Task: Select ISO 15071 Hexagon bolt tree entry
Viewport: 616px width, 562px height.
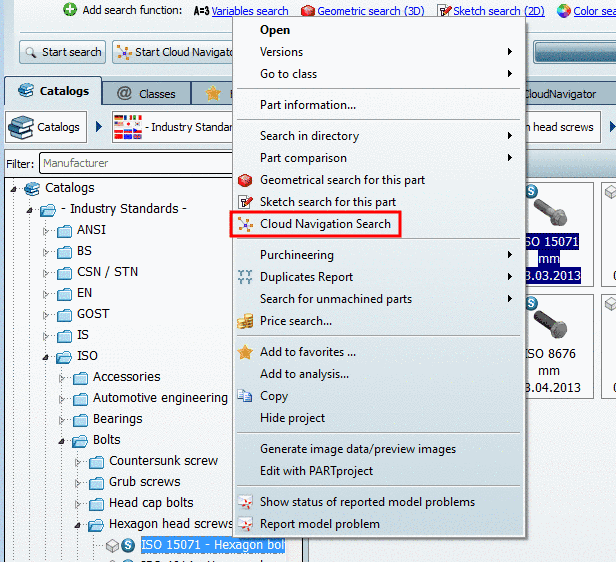Action: (213, 545)
